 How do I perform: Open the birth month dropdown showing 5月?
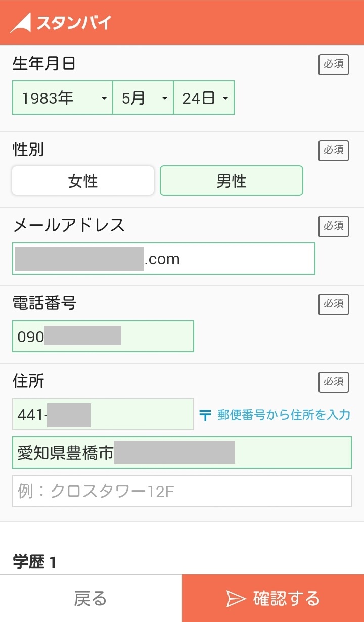143,98
